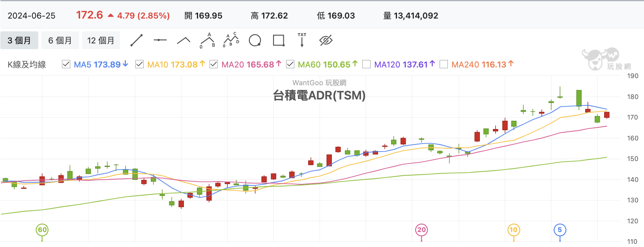The height and width of the screenshot is (247, 644).
Task: Click the tall green candlestick near 180
Action: click(x=579, y=98)
